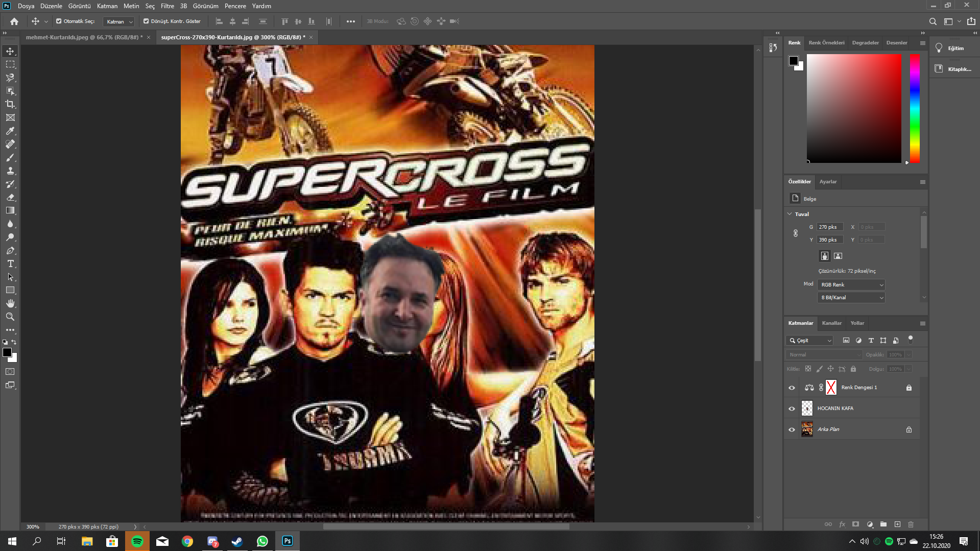Open the Renk panel options menu
Image resolution: width=980 pixels, height=551 pixels.
point(922,43)
